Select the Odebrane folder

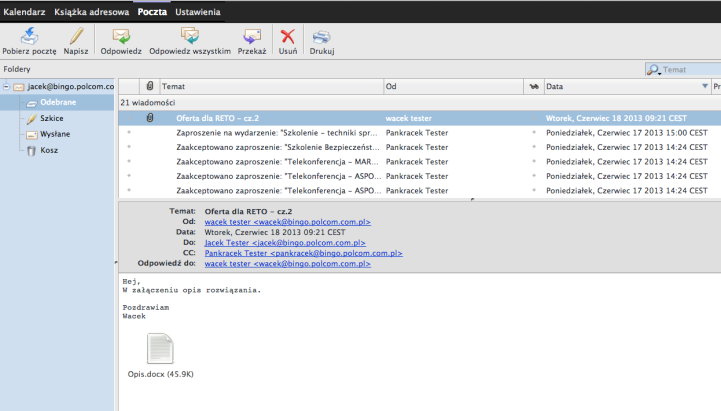click(58, 102)
